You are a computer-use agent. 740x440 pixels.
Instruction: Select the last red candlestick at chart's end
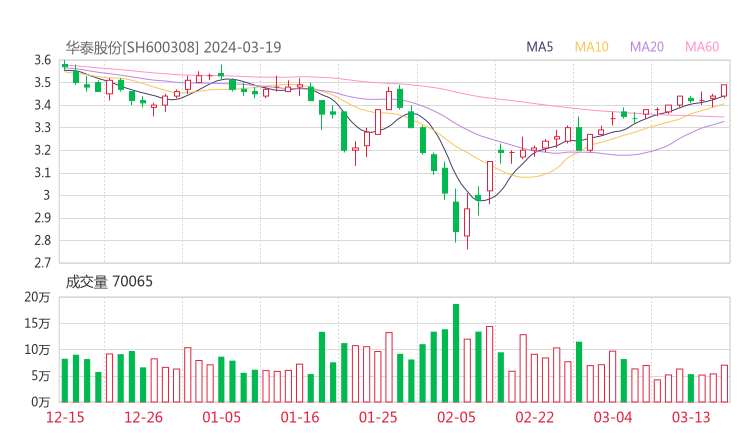(724, 90)
